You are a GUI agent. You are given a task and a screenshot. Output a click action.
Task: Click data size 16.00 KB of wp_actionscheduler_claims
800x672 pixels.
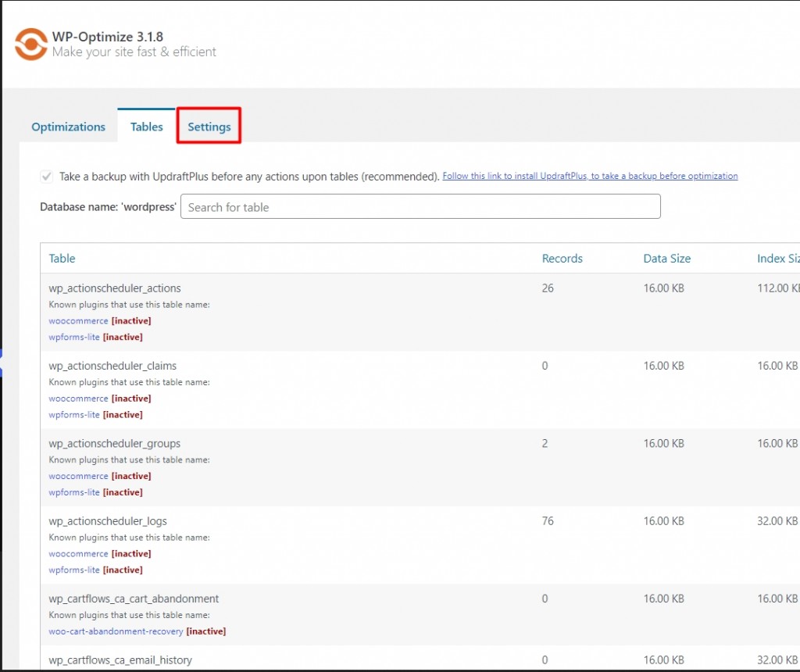tap(663, 366)
